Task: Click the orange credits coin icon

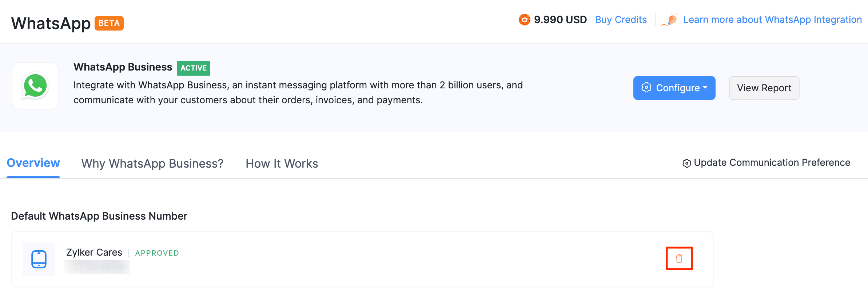Action: (524, 20)
